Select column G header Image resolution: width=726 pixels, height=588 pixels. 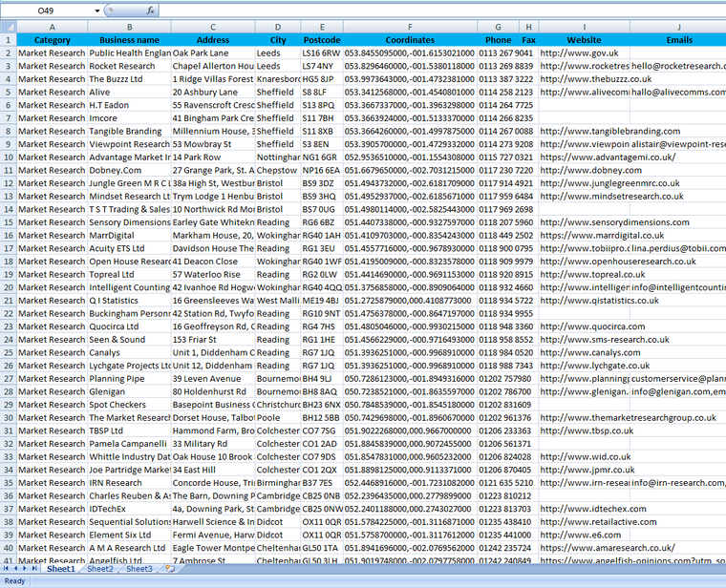coord(499,27)
